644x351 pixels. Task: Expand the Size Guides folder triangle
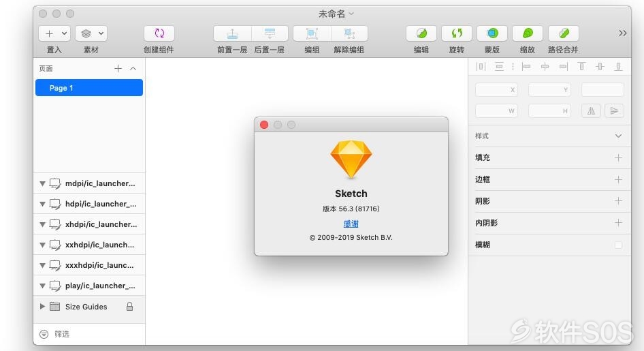pos(42,307)
